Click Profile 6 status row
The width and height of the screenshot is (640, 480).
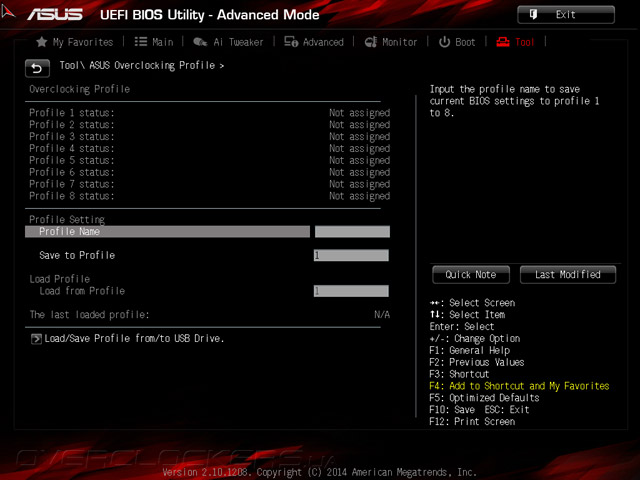(209, 172)
